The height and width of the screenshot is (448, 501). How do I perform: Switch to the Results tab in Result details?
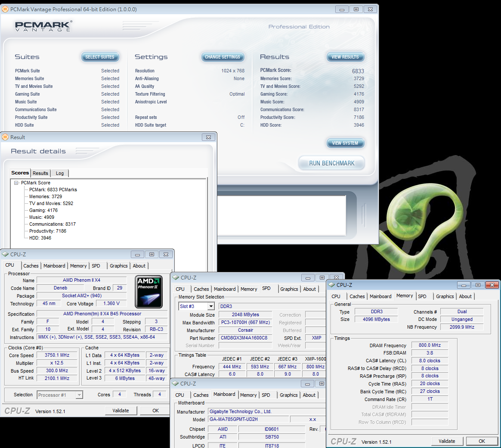pos(40,173)
